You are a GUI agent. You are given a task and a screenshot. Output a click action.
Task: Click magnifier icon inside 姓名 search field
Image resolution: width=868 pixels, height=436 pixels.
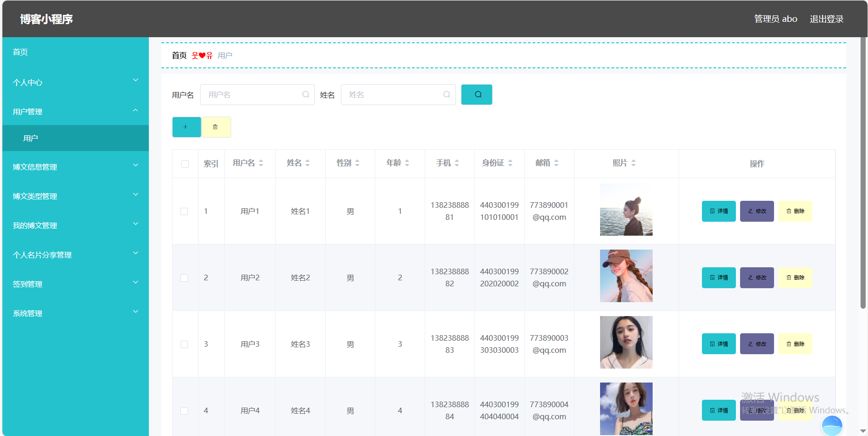point(447,94)
